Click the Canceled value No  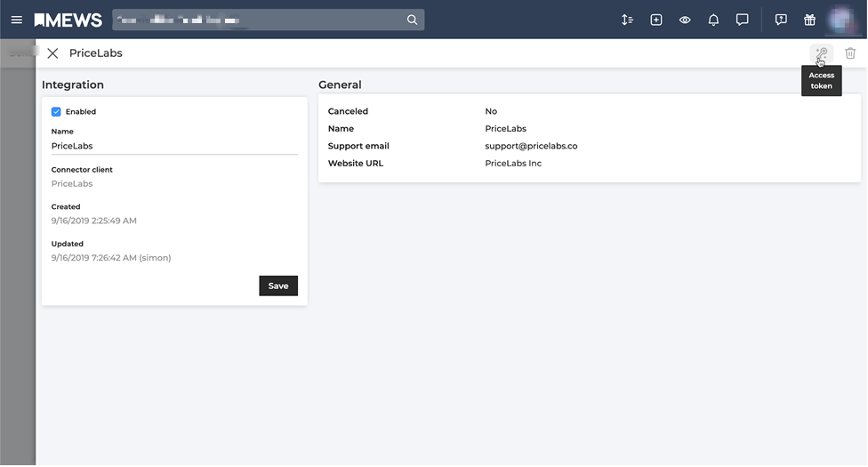491,111
